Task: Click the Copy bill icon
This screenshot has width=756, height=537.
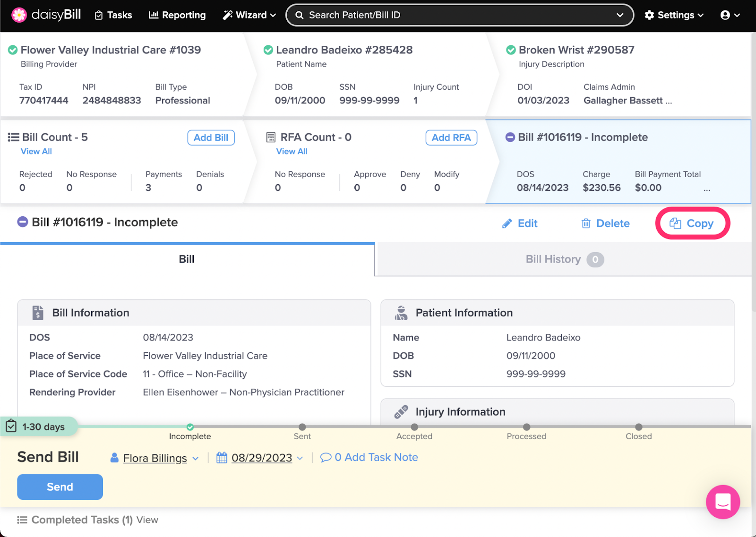Action: click(x=675, y=223)
